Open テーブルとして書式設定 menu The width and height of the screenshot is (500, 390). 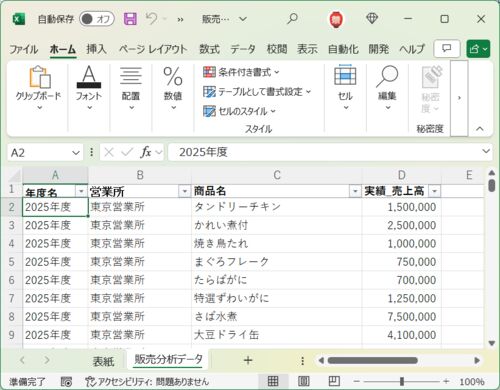pyautogui.click(x=257, y=91)
